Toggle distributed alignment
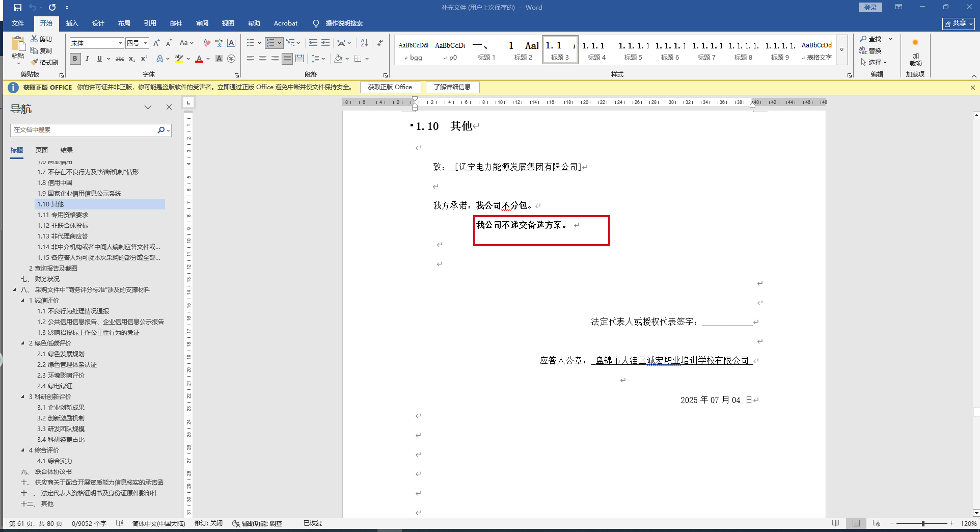Image resolution: width=980 pixels, height=532 pixels. [300, 59]
